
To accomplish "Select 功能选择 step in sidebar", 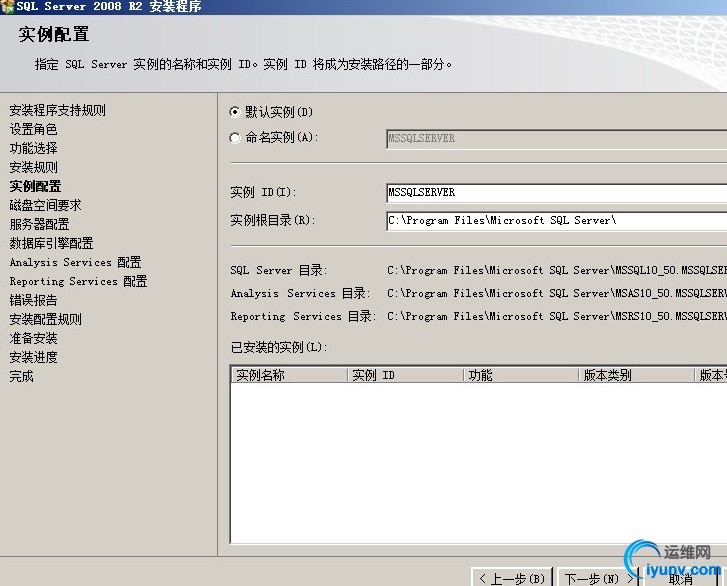I will pos(33,148).
